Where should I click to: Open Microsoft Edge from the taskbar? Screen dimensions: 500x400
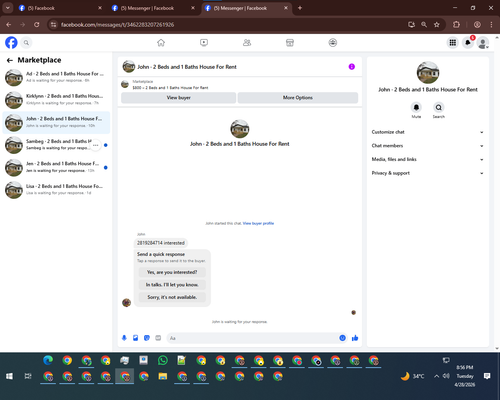pyautogui.click(x=48, y=360)
